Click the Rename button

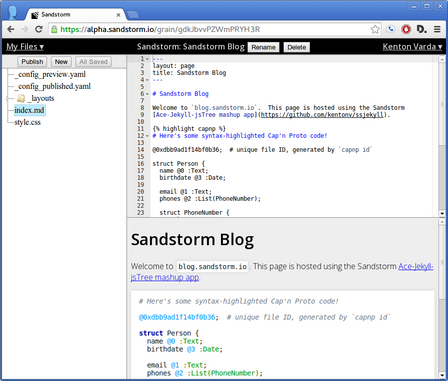click(x=264, y=47)
